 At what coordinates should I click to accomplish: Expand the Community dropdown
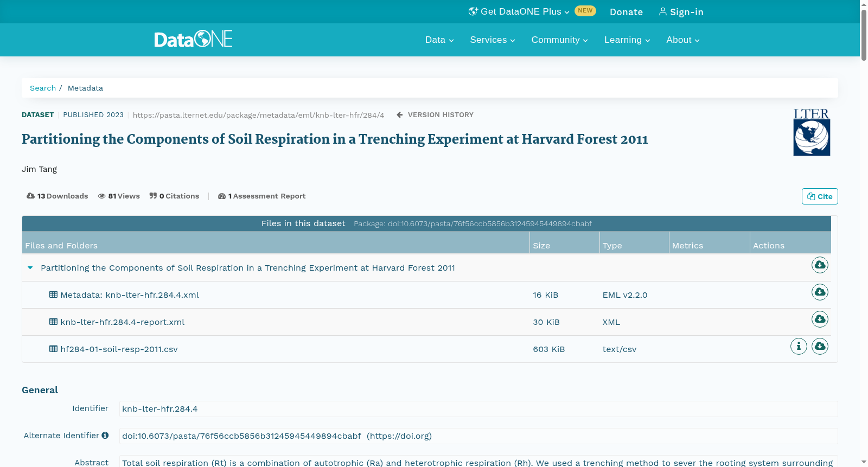[559, 40]
